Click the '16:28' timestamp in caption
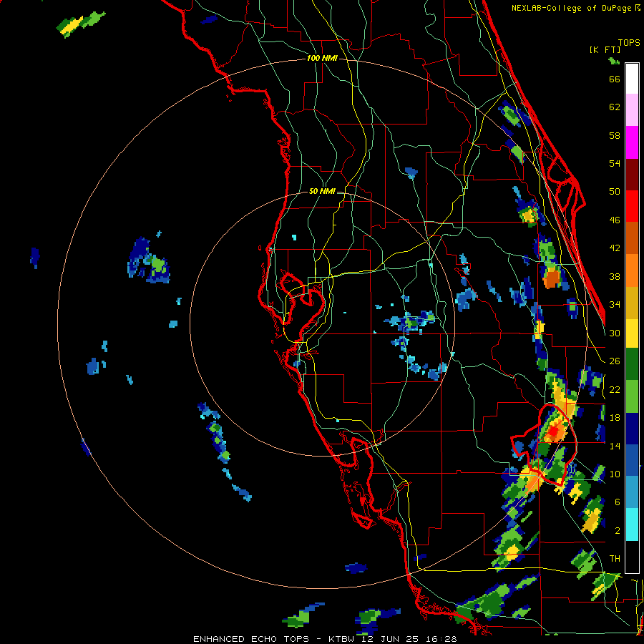644x644 pixels. 441,639
